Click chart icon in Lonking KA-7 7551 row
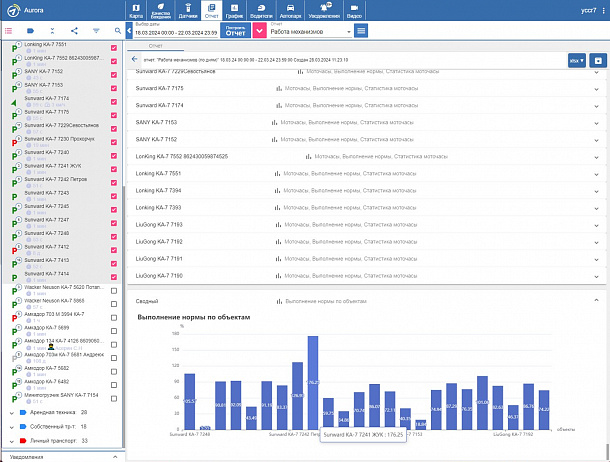Viewport: 610px width, 462px height. point(277,174)
